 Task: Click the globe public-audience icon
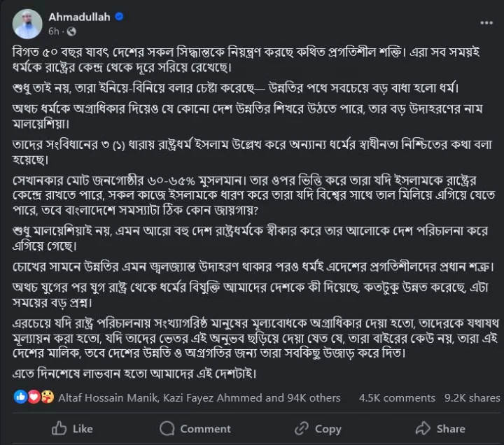[72, 32]
